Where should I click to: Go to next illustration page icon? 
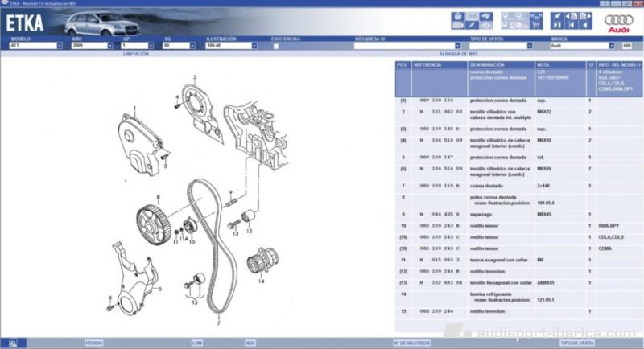click(x=585, y=16)
